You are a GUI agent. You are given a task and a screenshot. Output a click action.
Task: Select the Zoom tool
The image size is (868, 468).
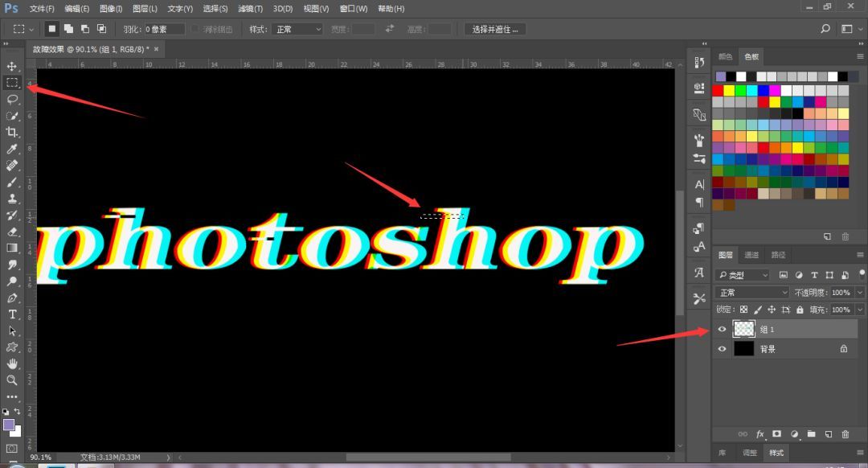click(x=11, y=380)
